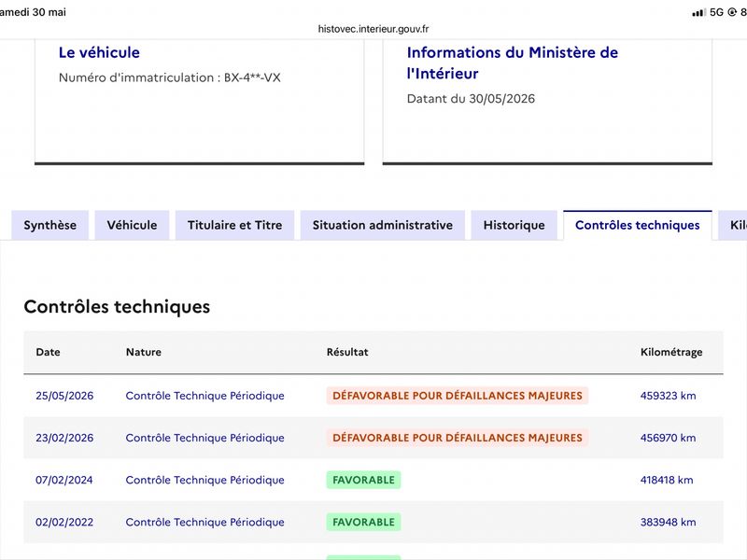Screen dimensions: 747x560
Task: Select the Situation administrative tab
Action: (383, 225)
